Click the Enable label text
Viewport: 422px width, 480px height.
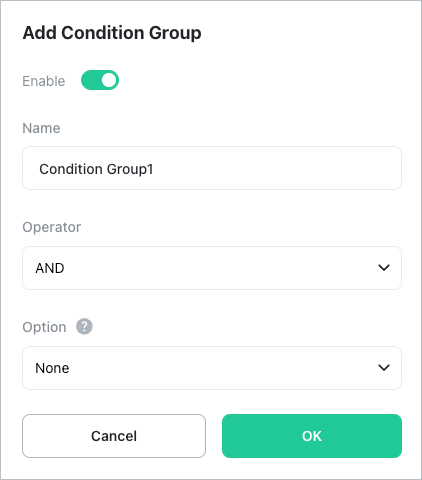click(44, 81)
